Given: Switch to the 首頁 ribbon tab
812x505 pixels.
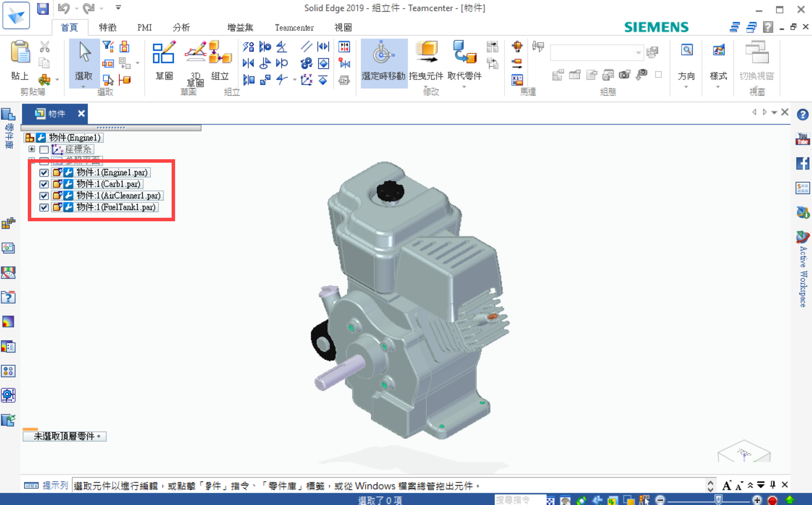Looking at the screenshot, I should (69, 27).
